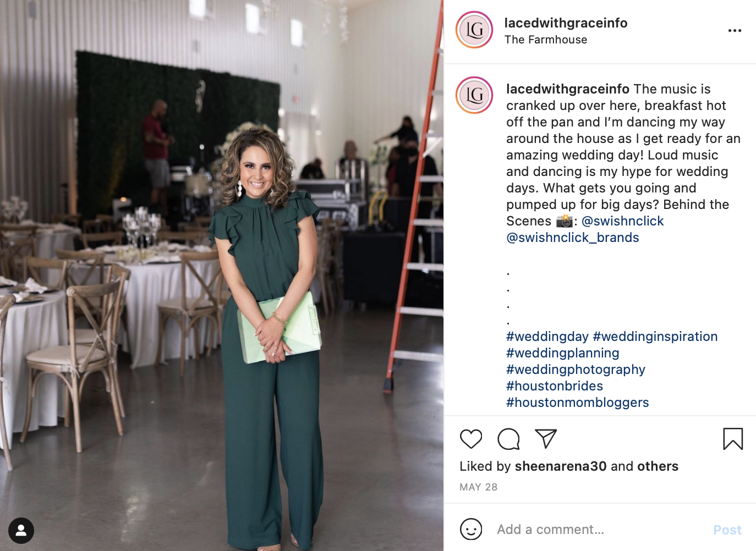
Task: Open #houstonbrides hashtag
Action: 555,386
